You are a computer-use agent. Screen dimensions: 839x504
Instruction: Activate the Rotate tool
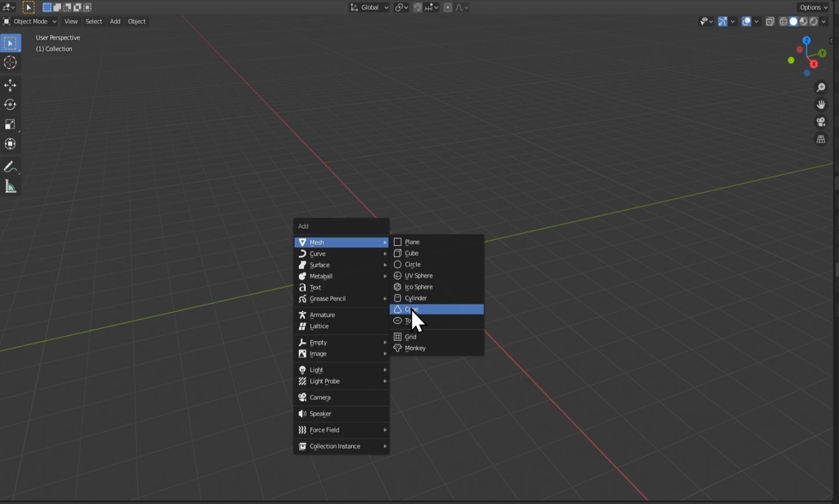tap(10, 105)
